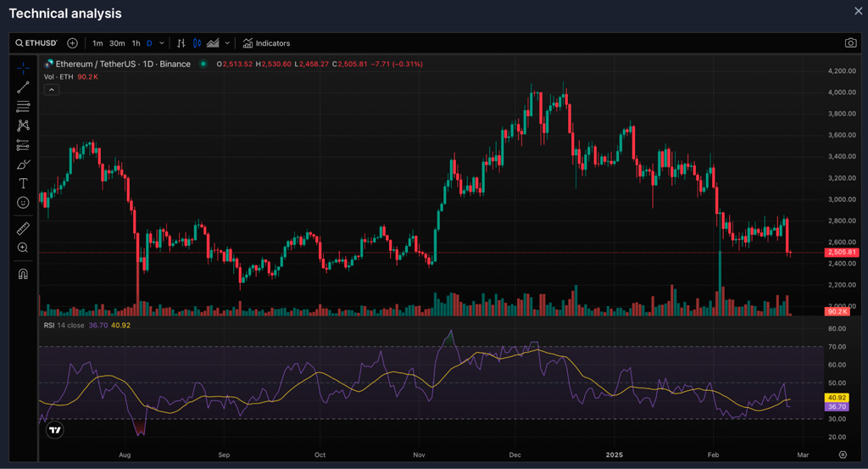Viewport: 868px width, 469px height.
Task: Click the 36.70 RSI value label
Action: (x=837, y=407)
